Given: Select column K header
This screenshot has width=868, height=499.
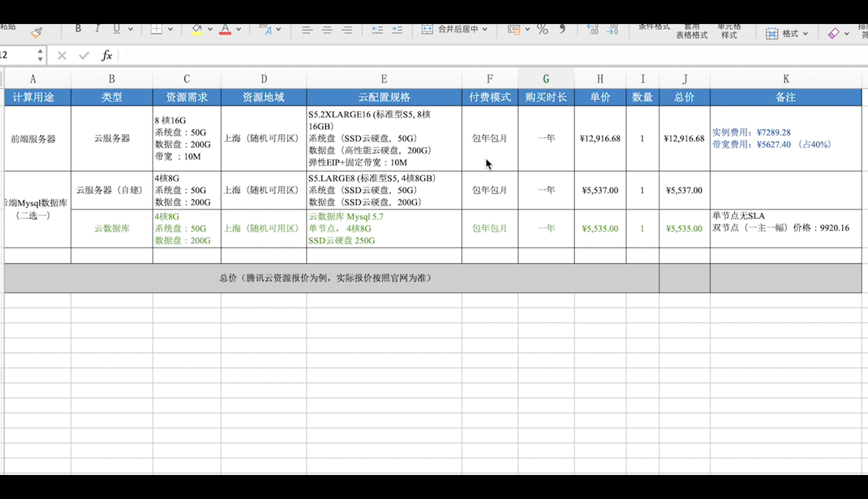Looking at the screenshot, I should point(786,79).
